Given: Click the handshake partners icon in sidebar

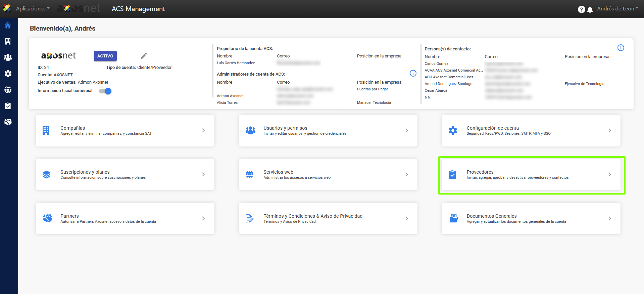Looking at the screenshot, I should [8, 122].
